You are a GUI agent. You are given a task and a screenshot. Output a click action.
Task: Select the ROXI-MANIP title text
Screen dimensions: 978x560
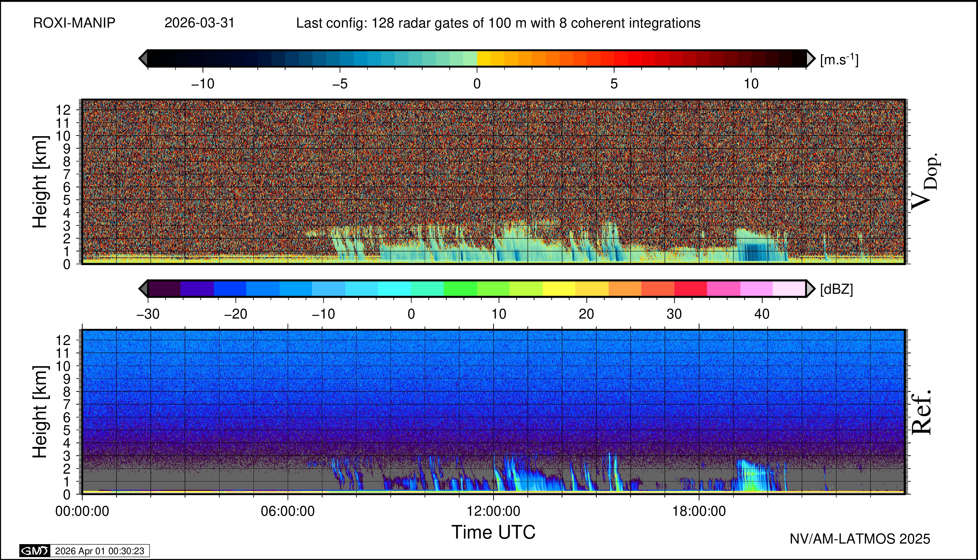point(74,23)
